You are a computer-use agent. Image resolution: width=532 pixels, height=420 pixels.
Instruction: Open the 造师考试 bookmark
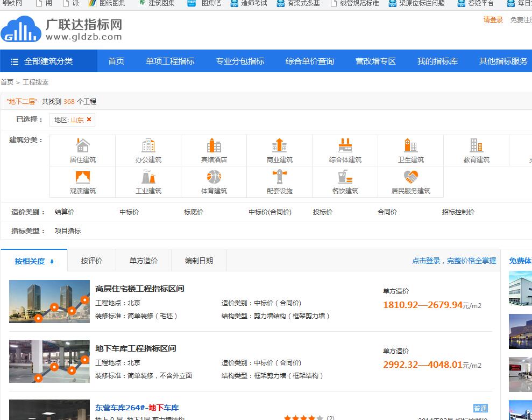pos(249,3)
